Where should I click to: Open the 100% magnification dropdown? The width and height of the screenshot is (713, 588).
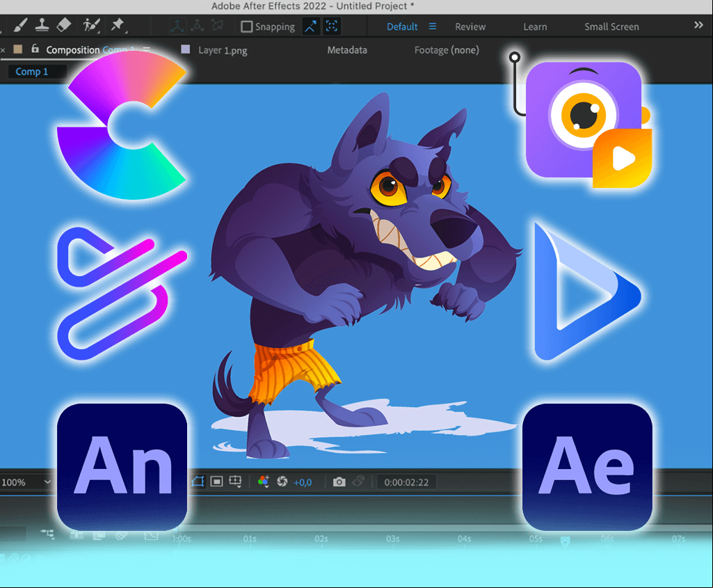(x=26, y=482)
